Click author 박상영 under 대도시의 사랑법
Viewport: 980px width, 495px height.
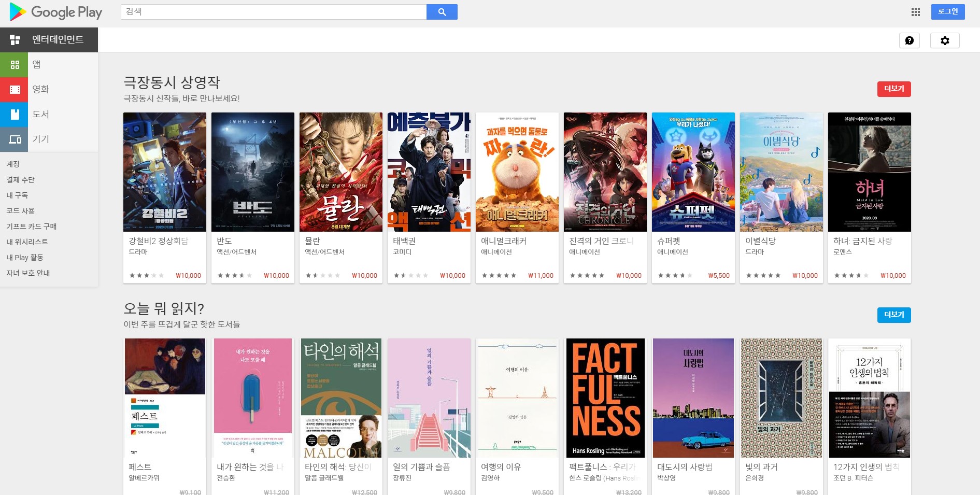666,478
